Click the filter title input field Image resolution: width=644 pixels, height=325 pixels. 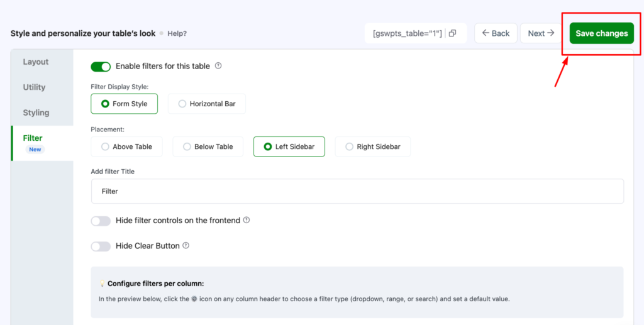[x=357, y=191]
